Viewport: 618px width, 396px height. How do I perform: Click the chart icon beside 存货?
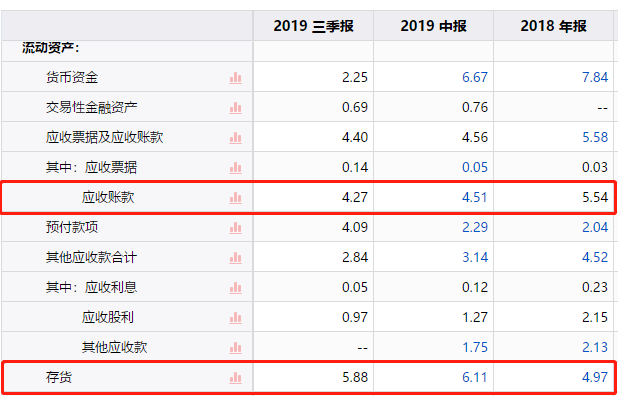tap(235, 378)
